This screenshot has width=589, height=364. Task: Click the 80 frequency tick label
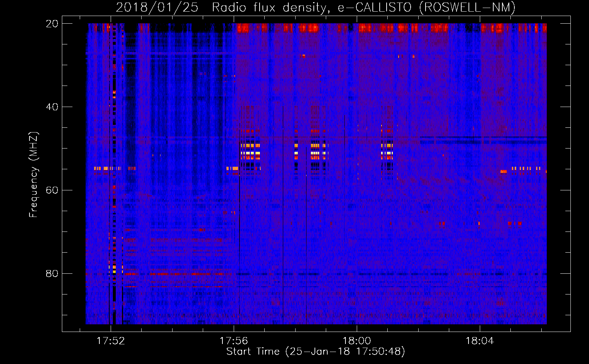coord(52,273)
